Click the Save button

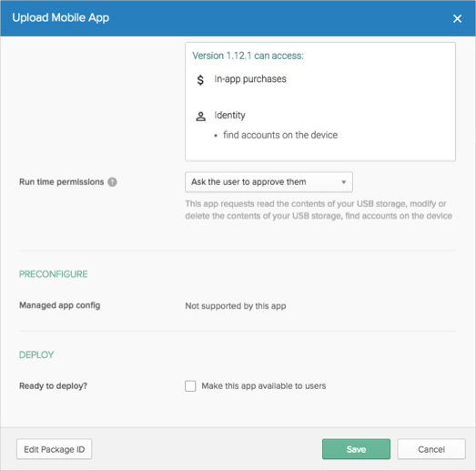(356, 449)
